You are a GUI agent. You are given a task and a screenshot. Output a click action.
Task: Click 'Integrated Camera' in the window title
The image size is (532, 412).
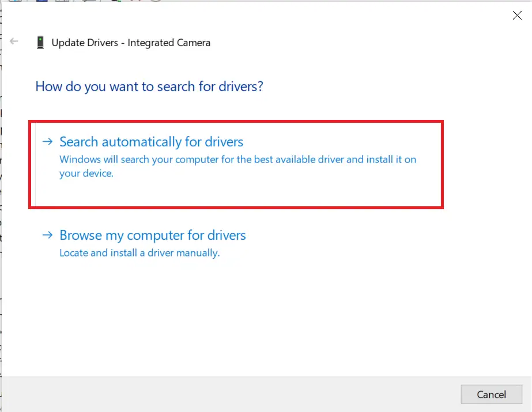pos(169,43)
